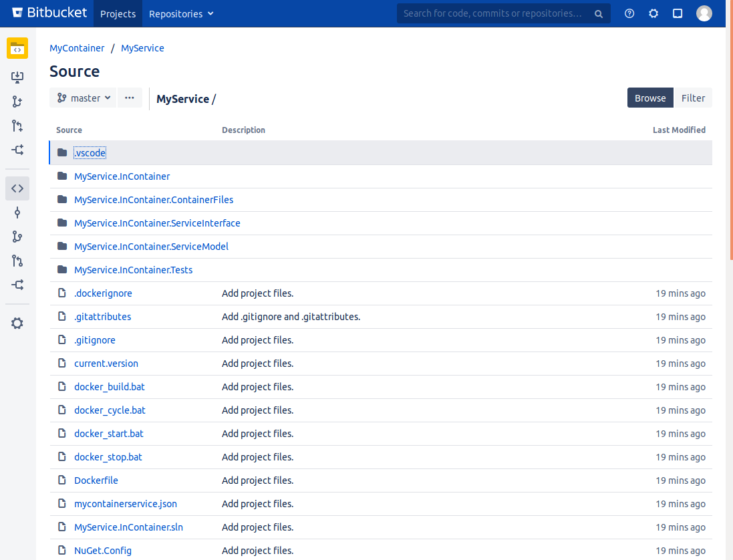Open the Help question mark icon

point(629,13)
